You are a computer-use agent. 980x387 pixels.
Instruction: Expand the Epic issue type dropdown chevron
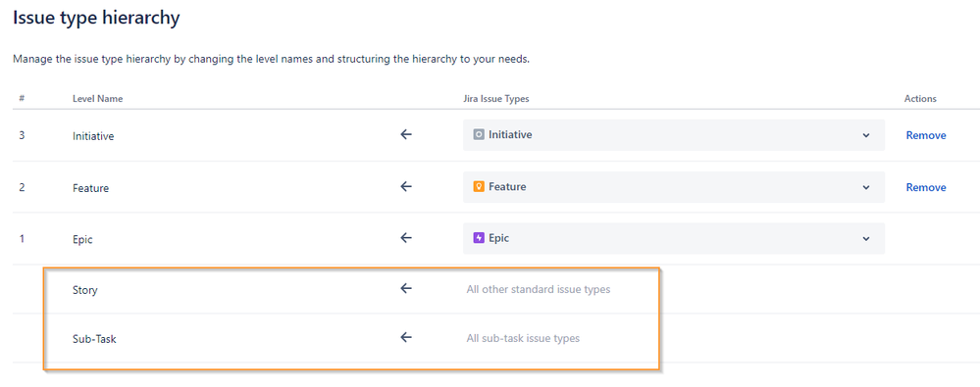[866, 238]
